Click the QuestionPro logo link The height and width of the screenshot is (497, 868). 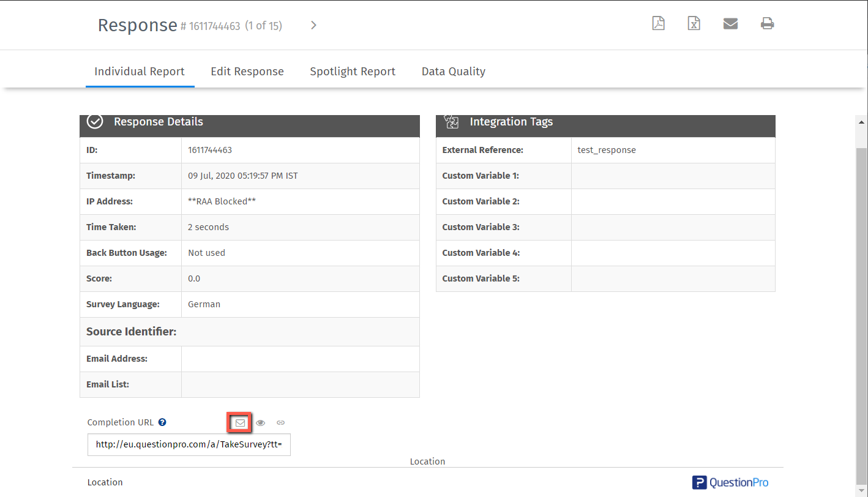730,482
